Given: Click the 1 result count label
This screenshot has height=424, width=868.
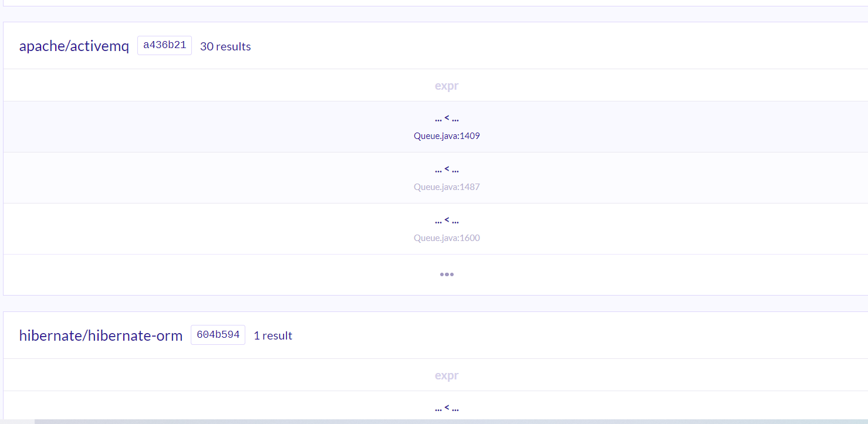Looking at the screenshot, I should pos(273,336).
